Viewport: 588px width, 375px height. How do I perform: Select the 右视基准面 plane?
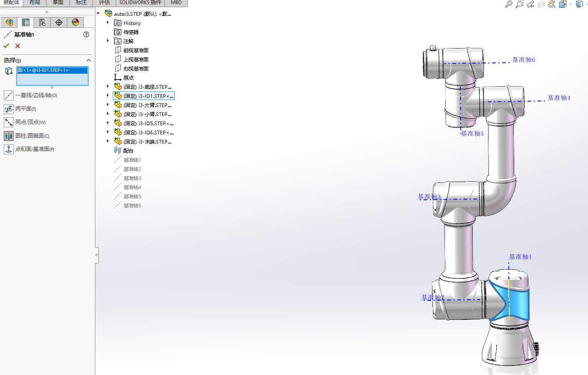point(131,68)
